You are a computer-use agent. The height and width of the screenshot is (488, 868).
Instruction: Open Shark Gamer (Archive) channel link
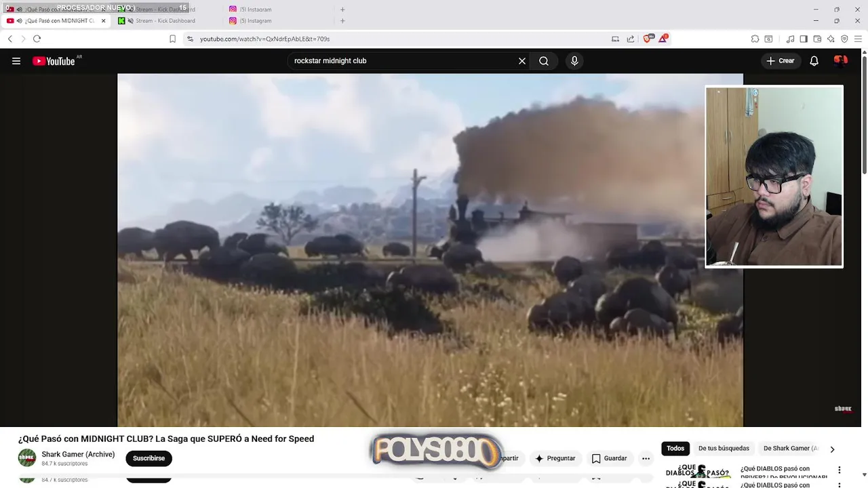pos(78,454)
